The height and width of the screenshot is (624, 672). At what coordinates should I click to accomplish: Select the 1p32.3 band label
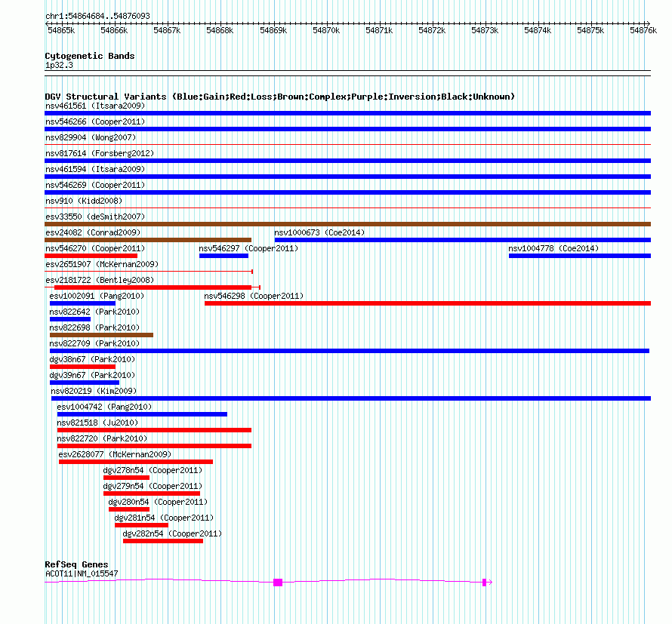click(x=59, y=65)
